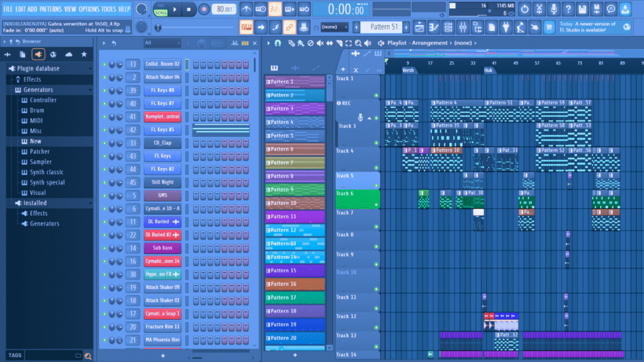Click the render/export audio icon
Screen dimensions: 644x362
tap(597, 9)
